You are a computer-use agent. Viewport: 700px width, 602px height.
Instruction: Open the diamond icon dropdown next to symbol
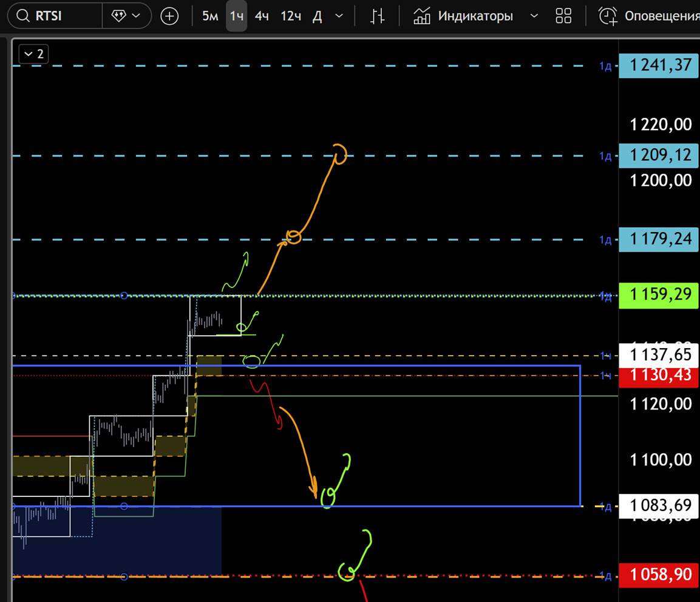click(x=126, y=16)
